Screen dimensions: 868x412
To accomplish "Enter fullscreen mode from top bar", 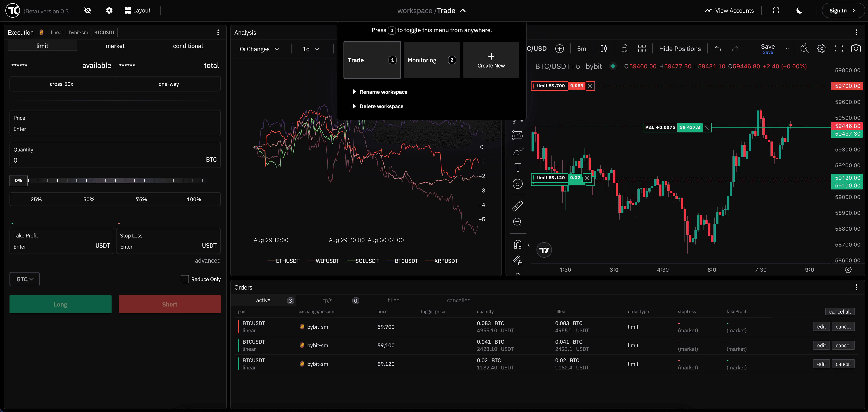I will [x=776, y=10].
